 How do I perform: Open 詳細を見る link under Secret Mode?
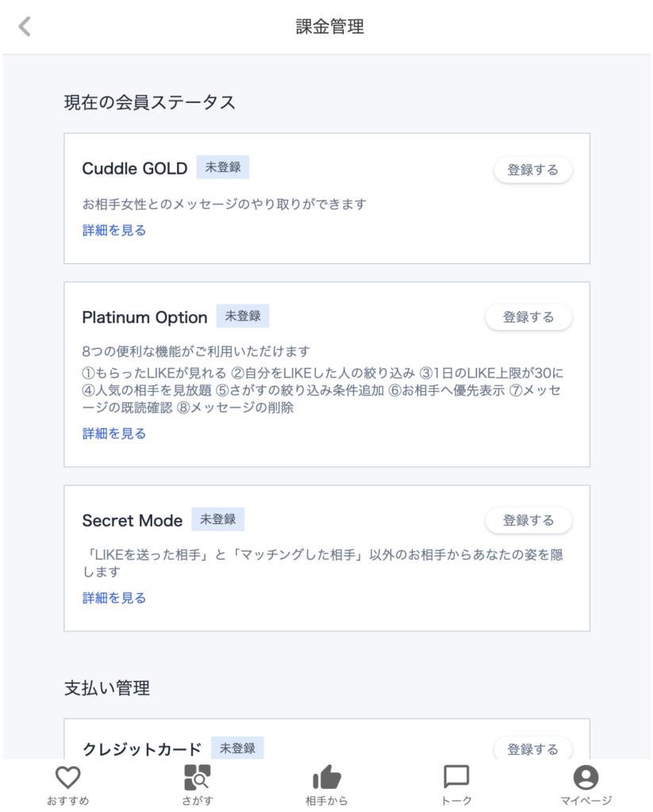pyautogui.click(x=113, y=598)
